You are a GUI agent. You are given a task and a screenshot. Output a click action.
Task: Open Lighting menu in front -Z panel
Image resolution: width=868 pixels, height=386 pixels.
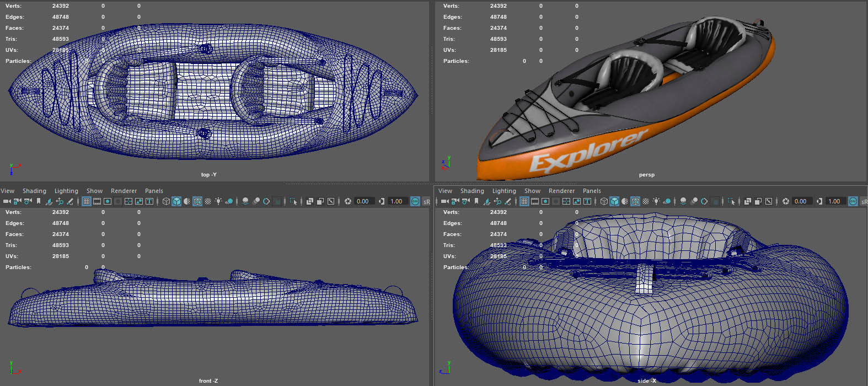pos(66,191)
